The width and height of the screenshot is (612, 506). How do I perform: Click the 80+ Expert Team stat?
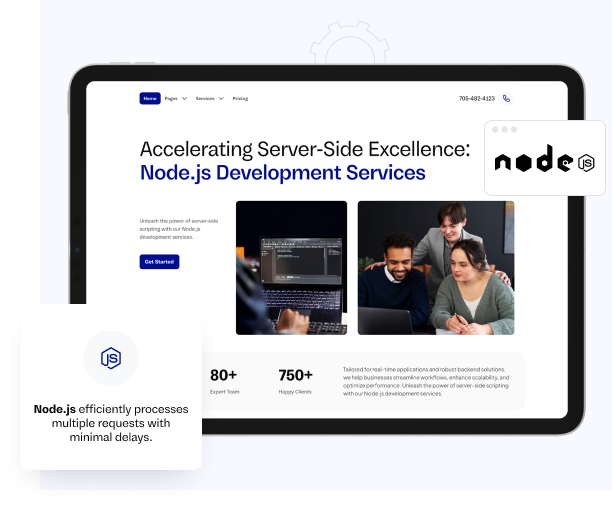pos(224,381)
